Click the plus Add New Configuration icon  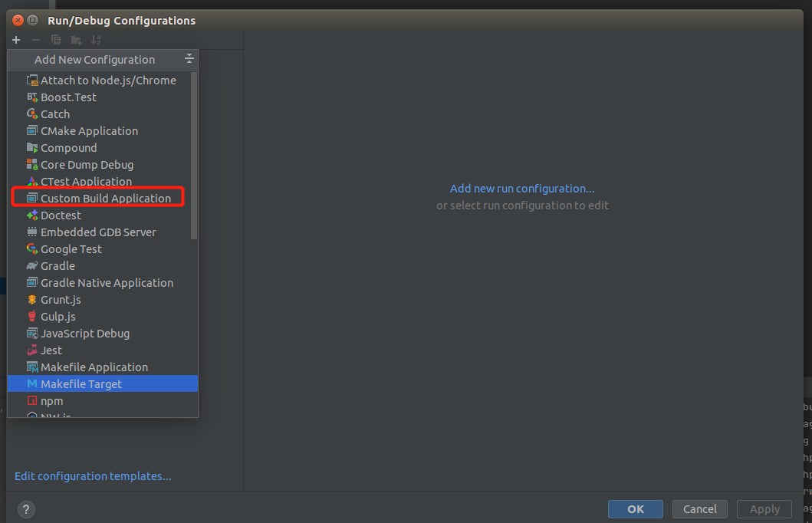(x=16, y=40)
